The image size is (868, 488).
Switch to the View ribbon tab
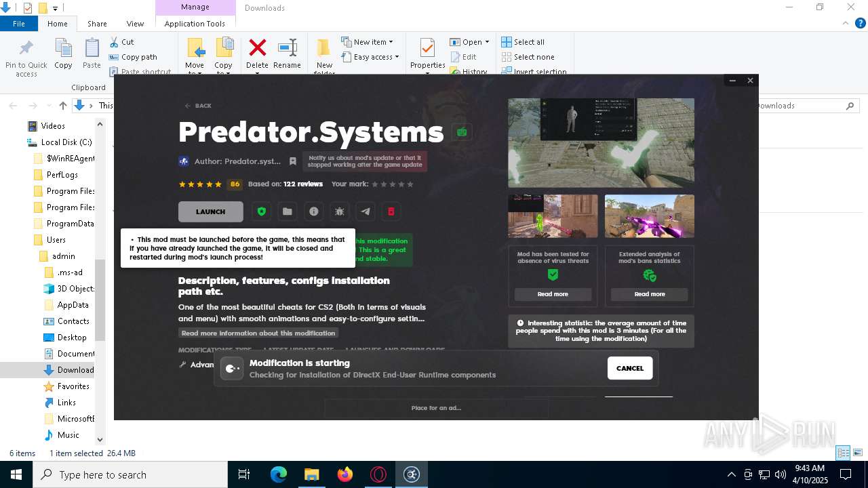click(x=135, y=24)
